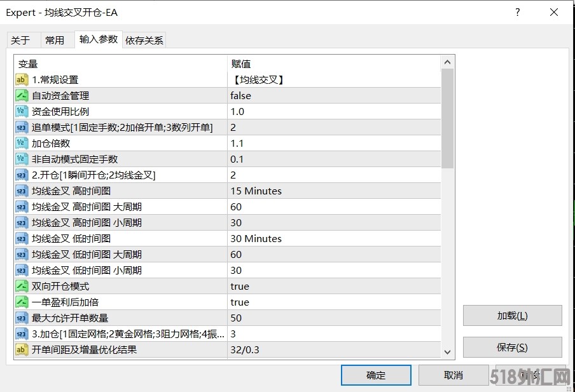Click the bool icon beside 自动资金管理
This screenshot has height=392, width=575.
point(22,96)
